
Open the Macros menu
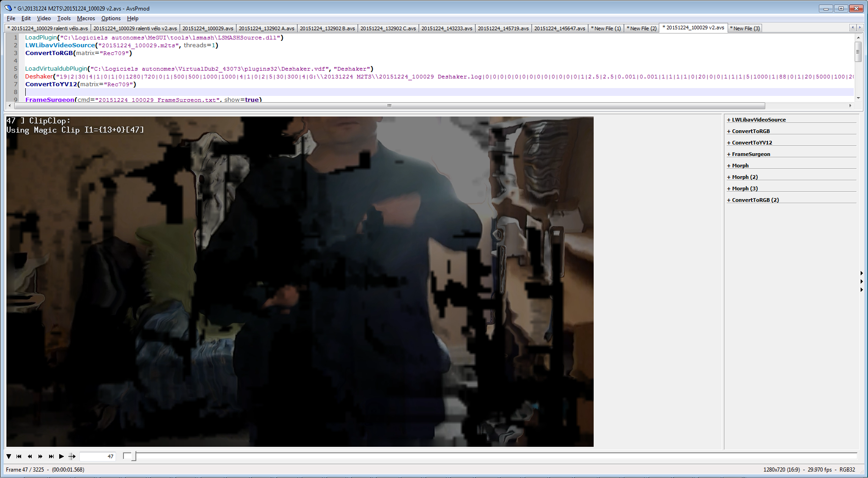tap(86, 18)
